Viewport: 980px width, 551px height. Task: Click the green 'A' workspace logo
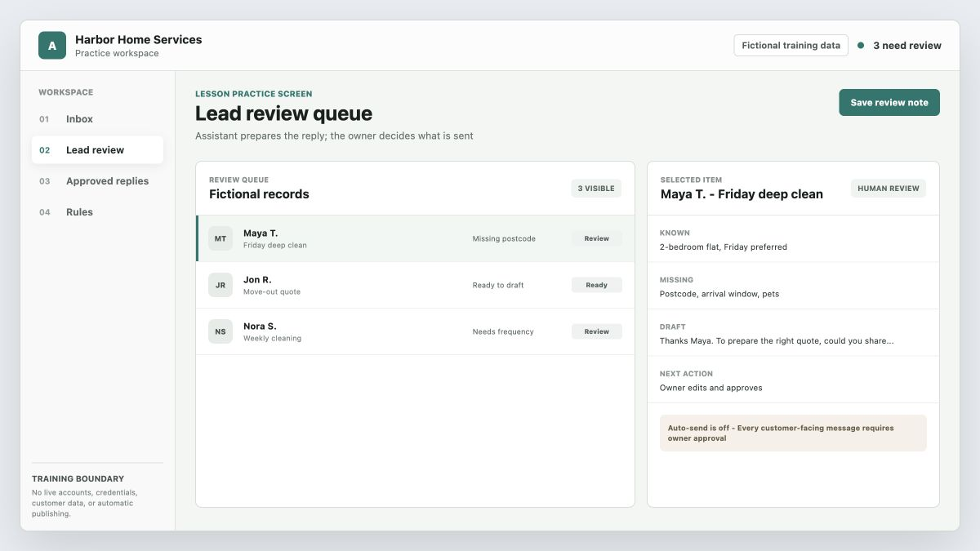(x=52, y=46)
